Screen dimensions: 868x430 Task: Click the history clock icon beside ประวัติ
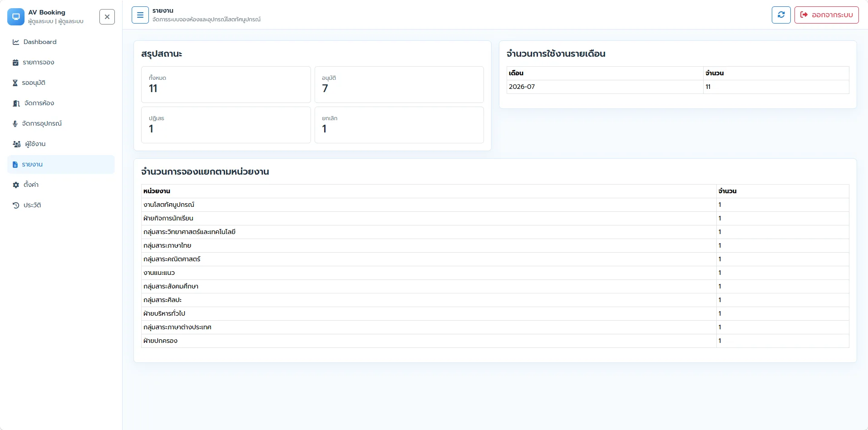16,205
